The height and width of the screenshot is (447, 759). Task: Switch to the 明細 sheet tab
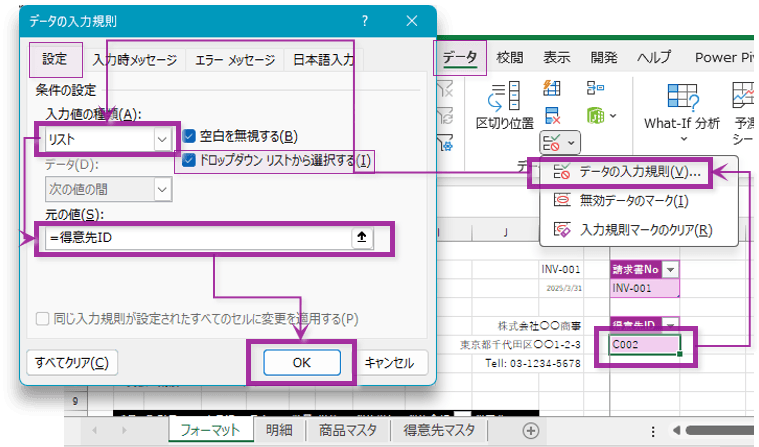coord(279,430)
